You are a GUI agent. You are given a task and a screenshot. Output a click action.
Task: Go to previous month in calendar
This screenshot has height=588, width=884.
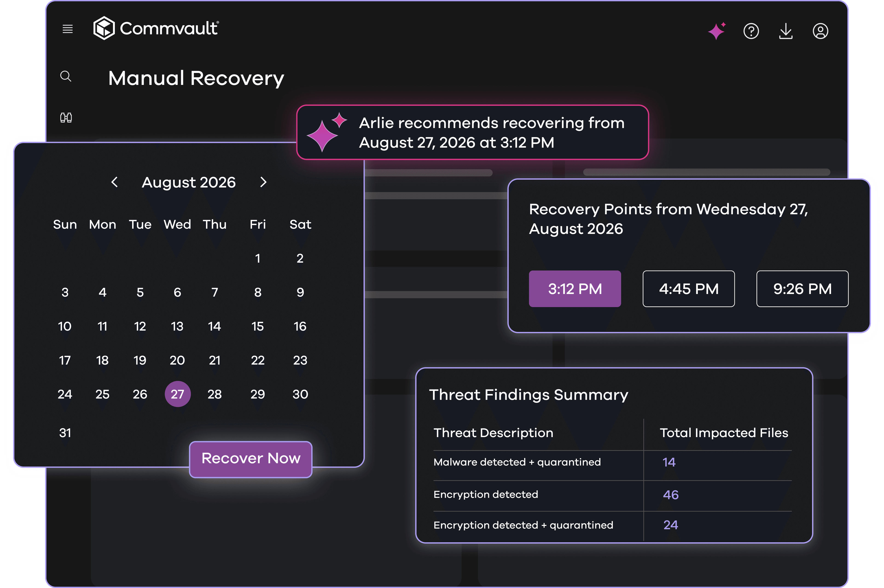[x=115, y=182]
